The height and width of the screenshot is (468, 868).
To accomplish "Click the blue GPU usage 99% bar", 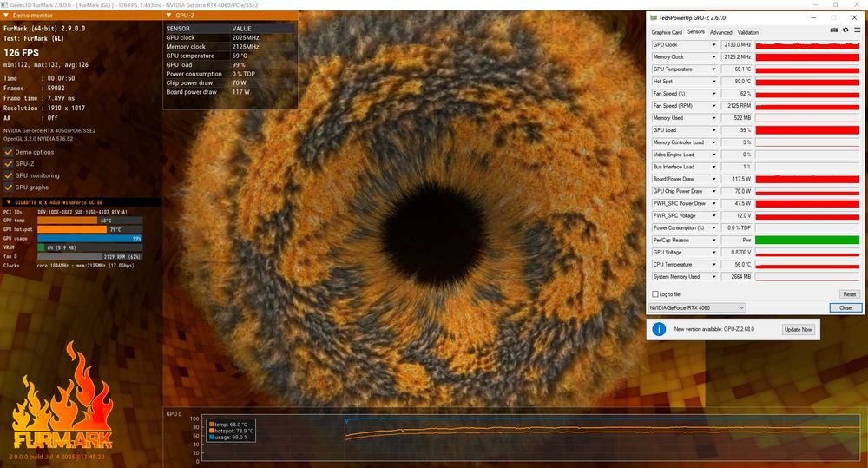I will pyautogui.click(x=89, y=238).
